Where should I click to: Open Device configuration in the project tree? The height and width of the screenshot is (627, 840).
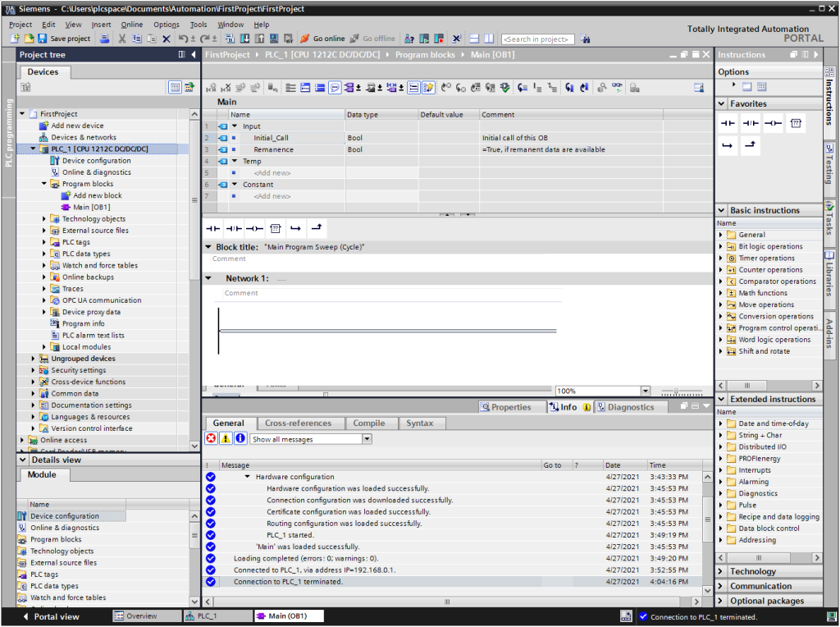click(96, 161)
